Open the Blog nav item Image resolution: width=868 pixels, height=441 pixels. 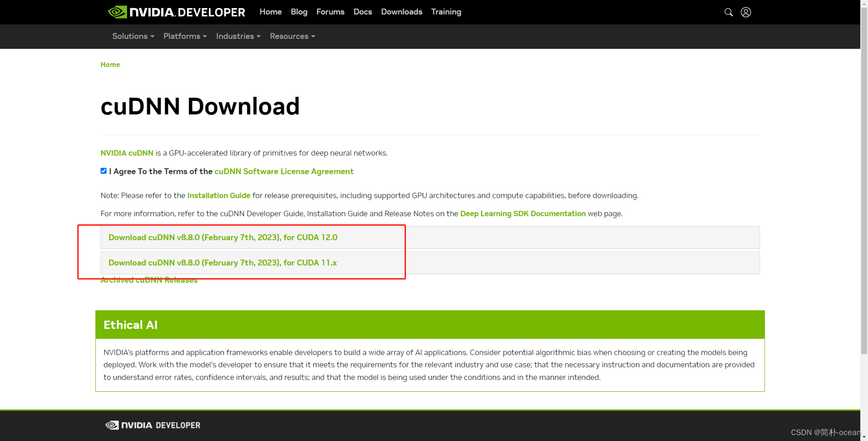299,12
